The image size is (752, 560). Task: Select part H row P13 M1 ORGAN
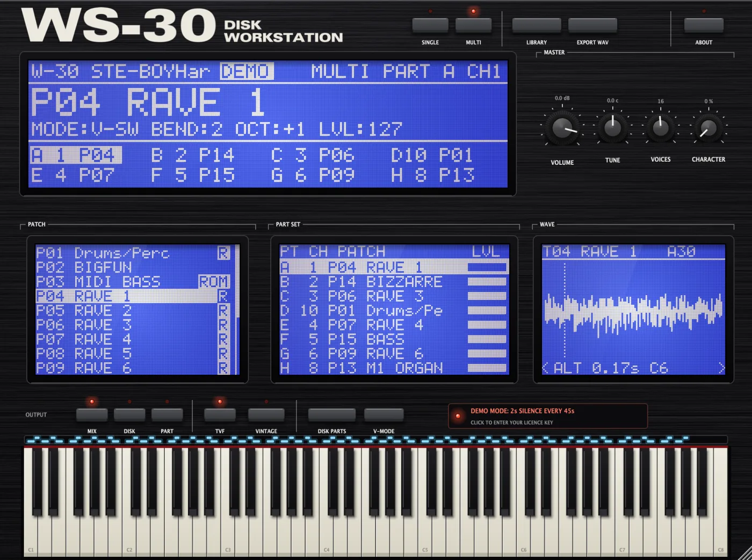point(393,368)
